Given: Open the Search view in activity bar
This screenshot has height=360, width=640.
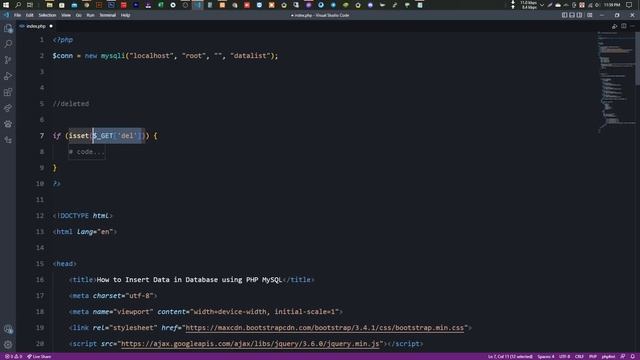Looking at the screenshot, I should [8, 44].
